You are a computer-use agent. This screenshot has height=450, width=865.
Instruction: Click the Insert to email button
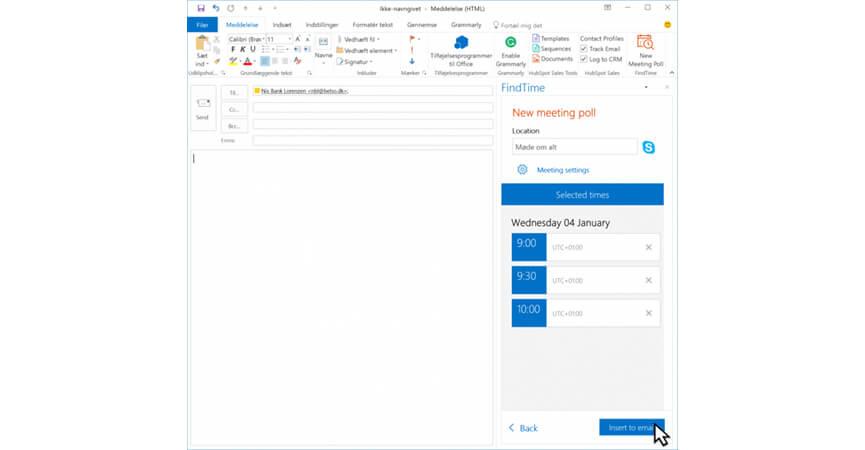coord(630,427)
